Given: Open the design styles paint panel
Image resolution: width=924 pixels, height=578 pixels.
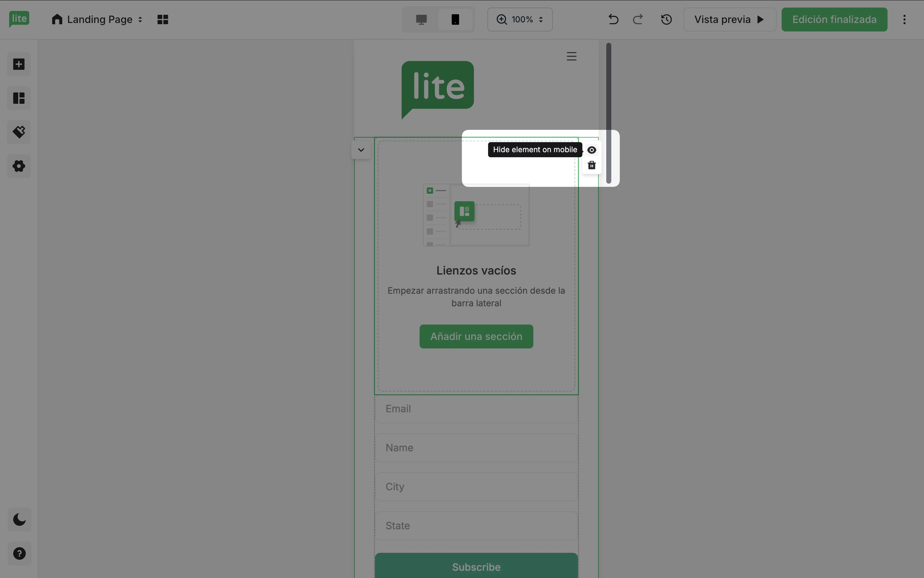Looking at the screenshot, I should (19, 132).
